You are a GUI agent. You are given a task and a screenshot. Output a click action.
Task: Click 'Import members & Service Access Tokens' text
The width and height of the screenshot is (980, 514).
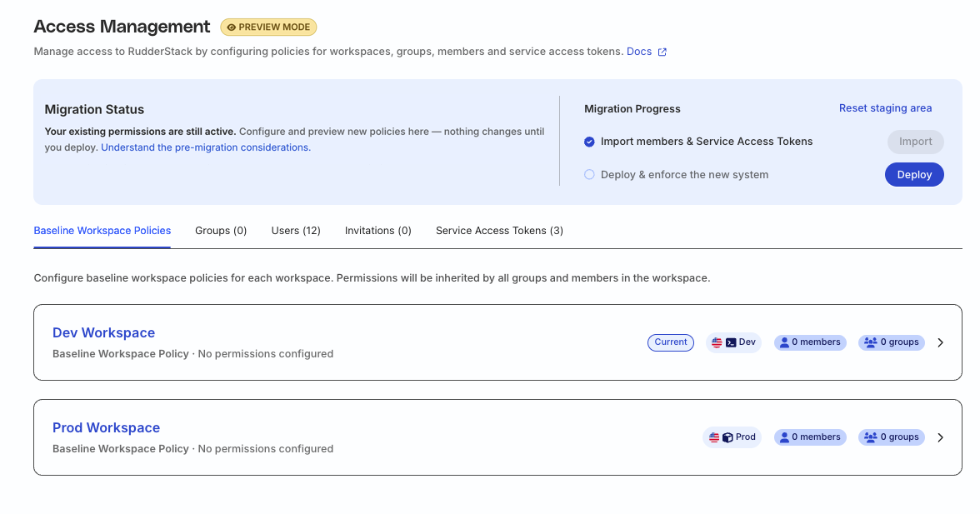click(707, 142)
